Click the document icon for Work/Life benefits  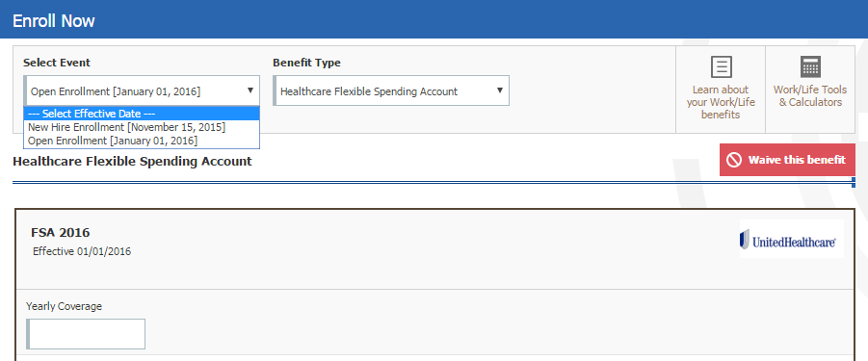pos(721,66)
